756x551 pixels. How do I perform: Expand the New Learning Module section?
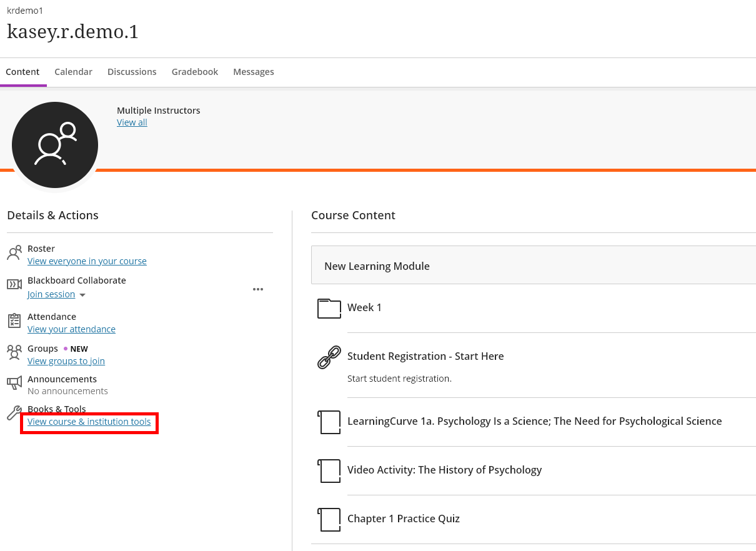tap(377, 266)
